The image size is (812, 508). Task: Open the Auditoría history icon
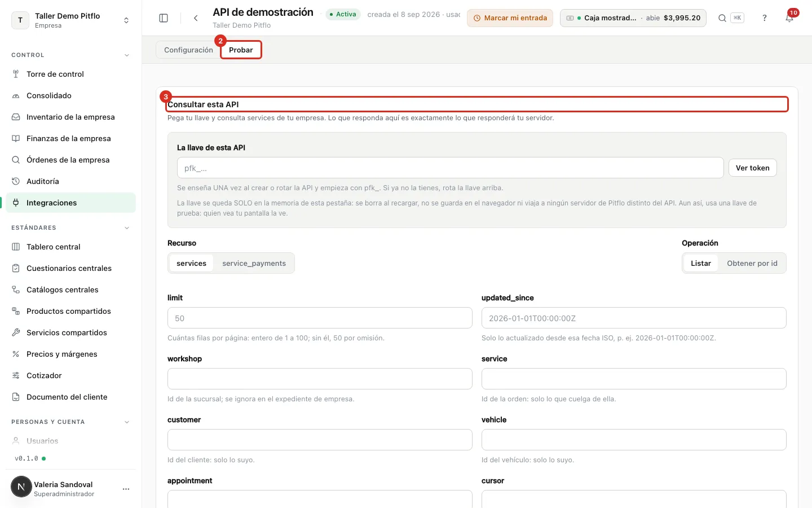click(x=16, y=181)
